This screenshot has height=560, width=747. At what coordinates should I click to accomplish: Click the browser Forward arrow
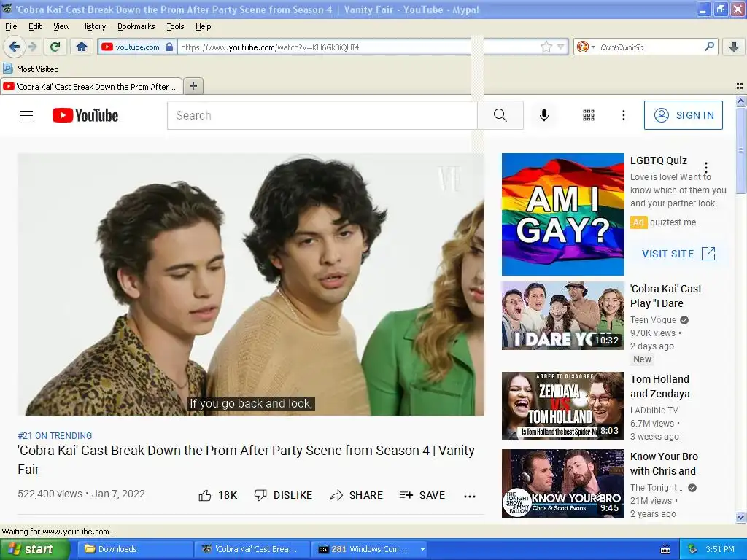point(32,47)
